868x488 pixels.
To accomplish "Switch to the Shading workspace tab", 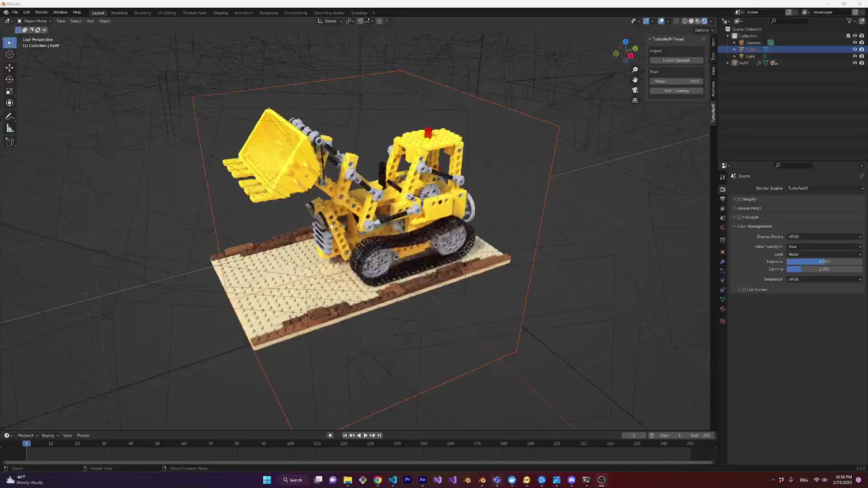I will [x=221, y=13].
